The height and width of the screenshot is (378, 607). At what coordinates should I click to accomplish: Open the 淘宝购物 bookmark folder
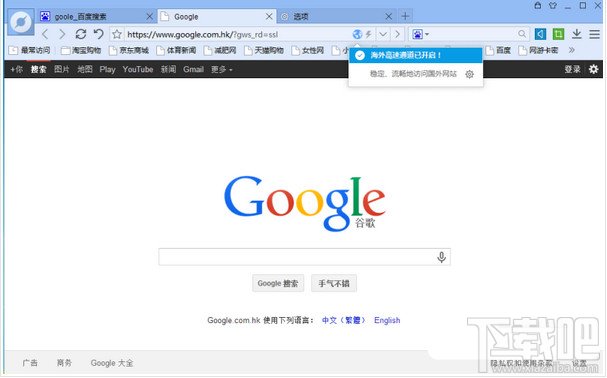[81, 50]
